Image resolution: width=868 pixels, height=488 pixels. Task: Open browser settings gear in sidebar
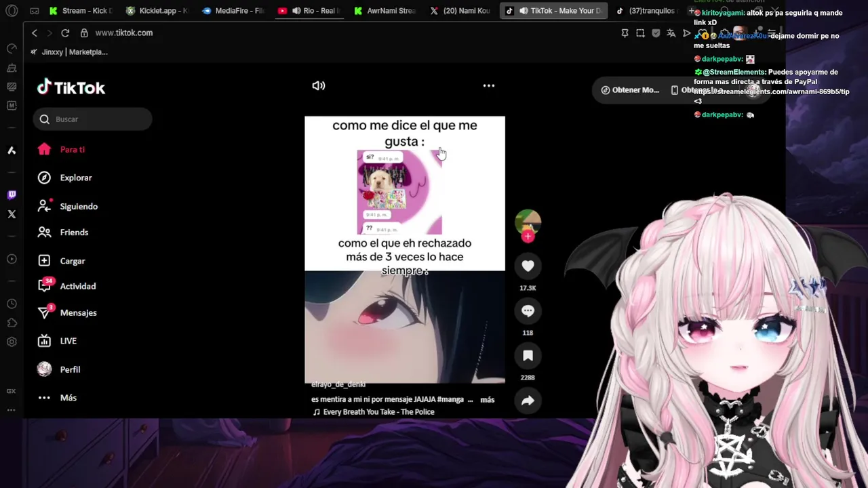pyautogui.click(x=12, y=342)
